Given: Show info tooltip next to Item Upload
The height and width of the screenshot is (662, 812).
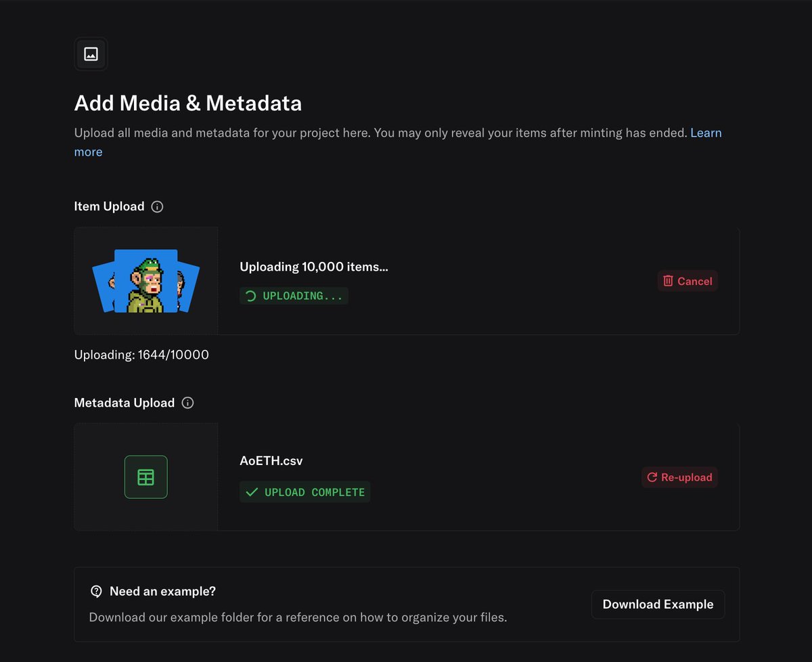Looking at the screenshot, I should tap(158, 206).
